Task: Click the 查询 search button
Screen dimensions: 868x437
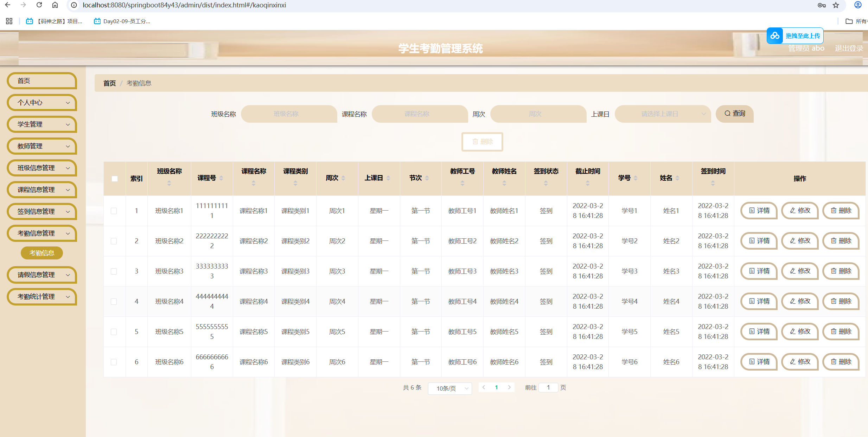Action: [734, 114]
